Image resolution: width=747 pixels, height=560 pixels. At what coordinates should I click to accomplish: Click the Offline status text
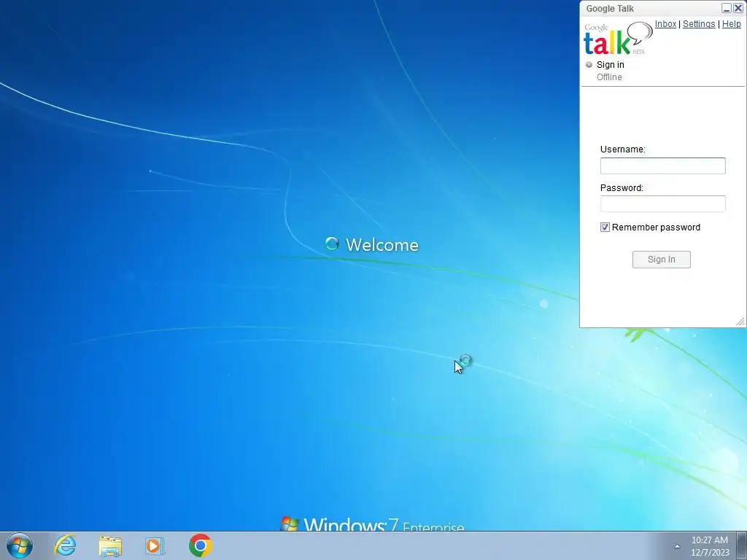pos(609,77)
